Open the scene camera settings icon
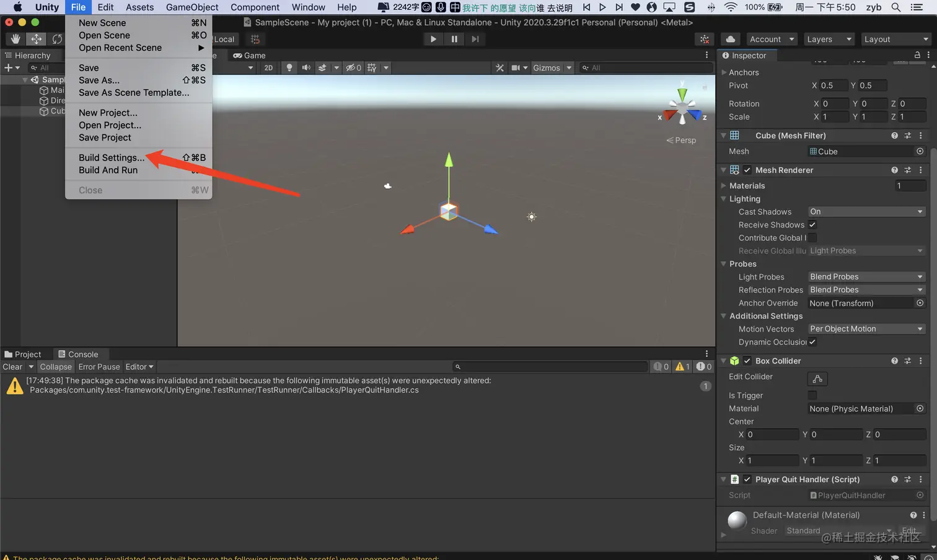The image size is (937, 560). point(516,68)
